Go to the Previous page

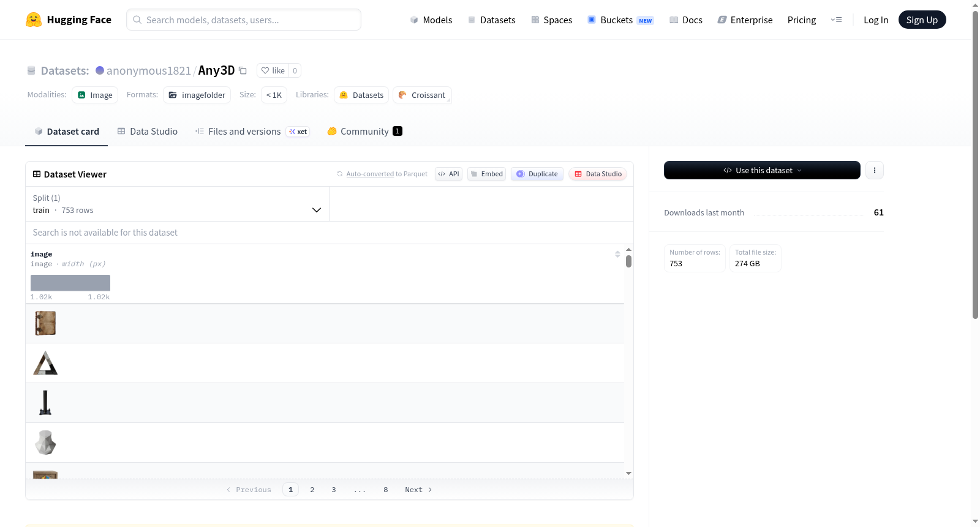coord(249,490)
